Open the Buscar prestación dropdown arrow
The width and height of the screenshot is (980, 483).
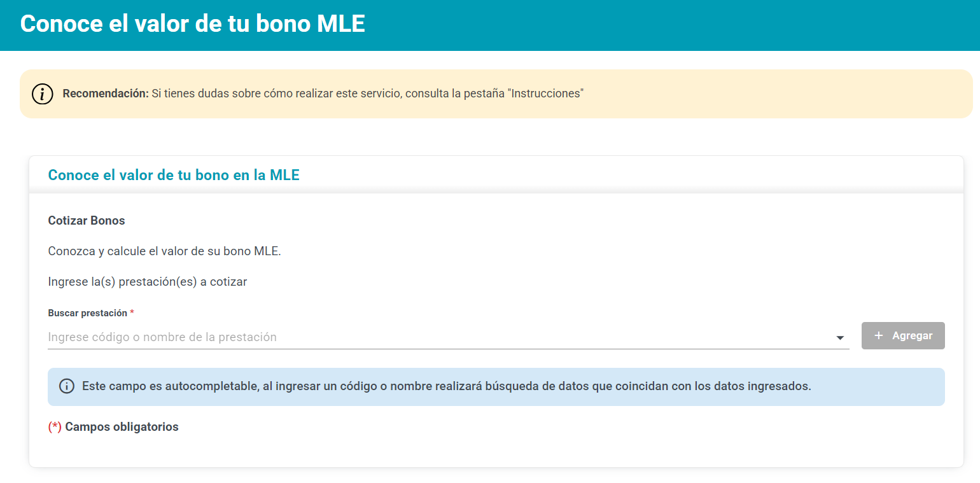(840, 338)
